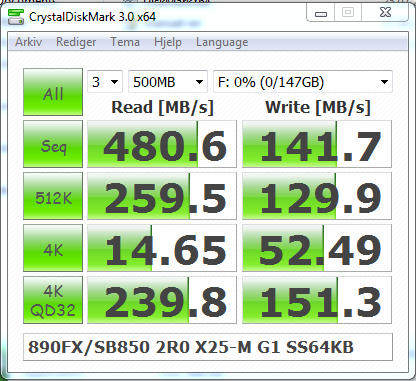Screen dimensions: 416x381
Task: Click the Write [MB/s] column header
Action: [x=318, y=107]
